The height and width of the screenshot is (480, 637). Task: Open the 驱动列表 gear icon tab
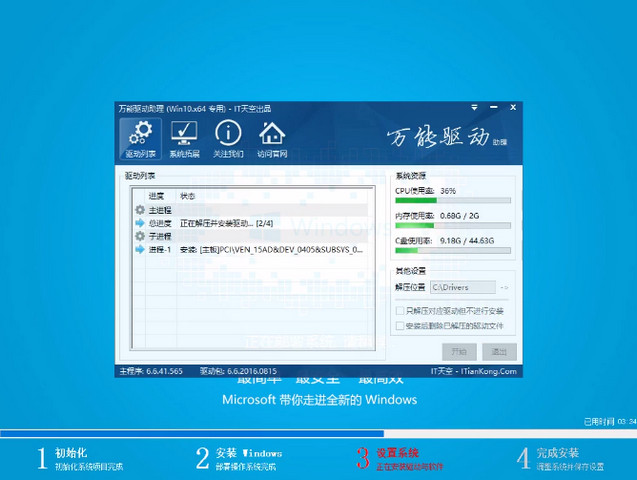141,138
